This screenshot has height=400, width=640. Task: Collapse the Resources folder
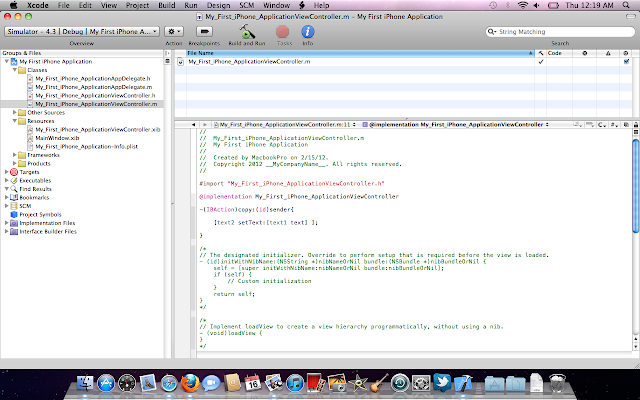coord(14,121)
